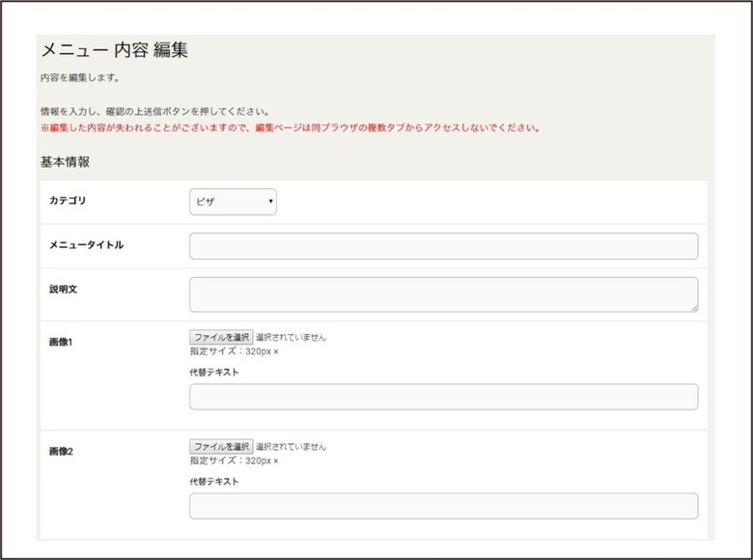Focus the 代替テキスト field under 画像2
The width and height of the screenshot is (753, 560).
(x=444, y=506)
